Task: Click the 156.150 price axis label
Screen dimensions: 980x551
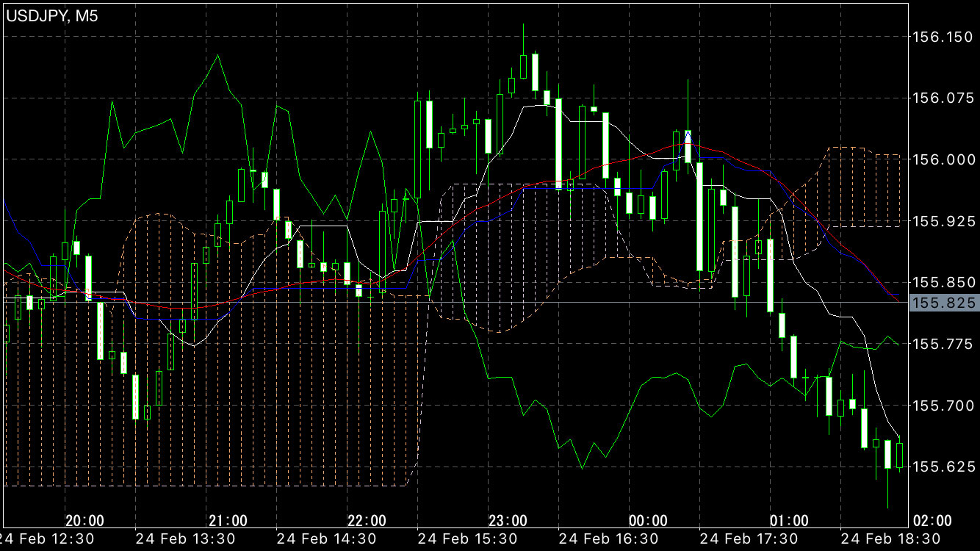Action: [942, 36]
